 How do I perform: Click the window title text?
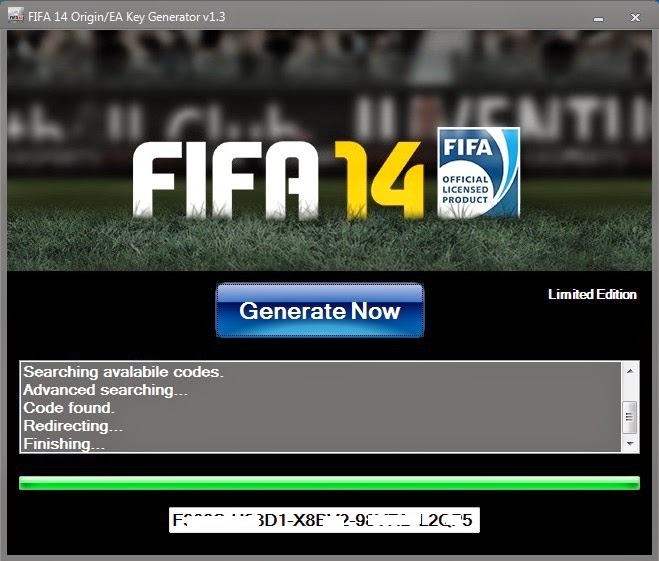(127, 17)
